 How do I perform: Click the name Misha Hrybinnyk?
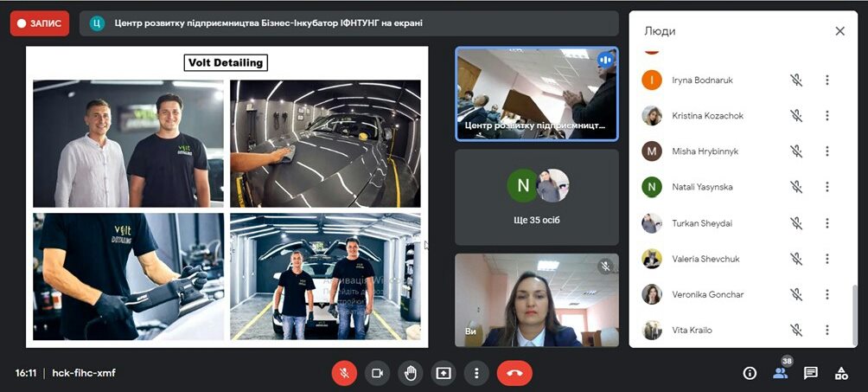click(x=705, y=151)
